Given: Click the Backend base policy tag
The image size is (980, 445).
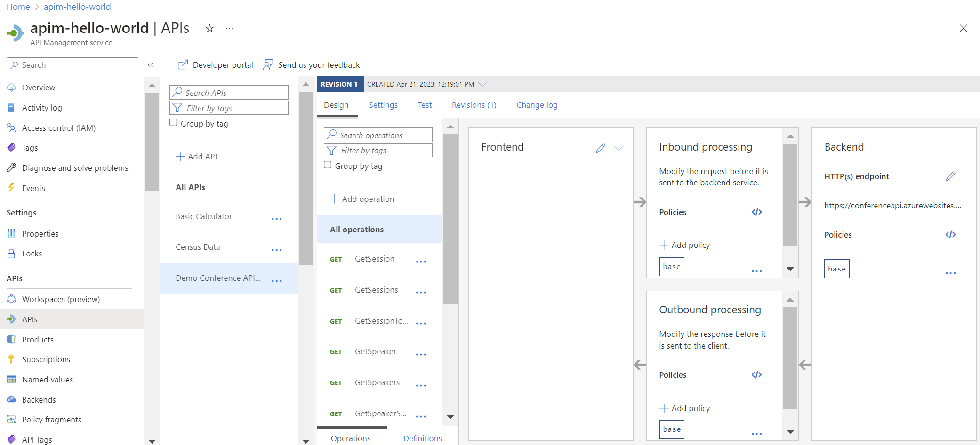Looking at the screenshot, I should coord(836,269).
